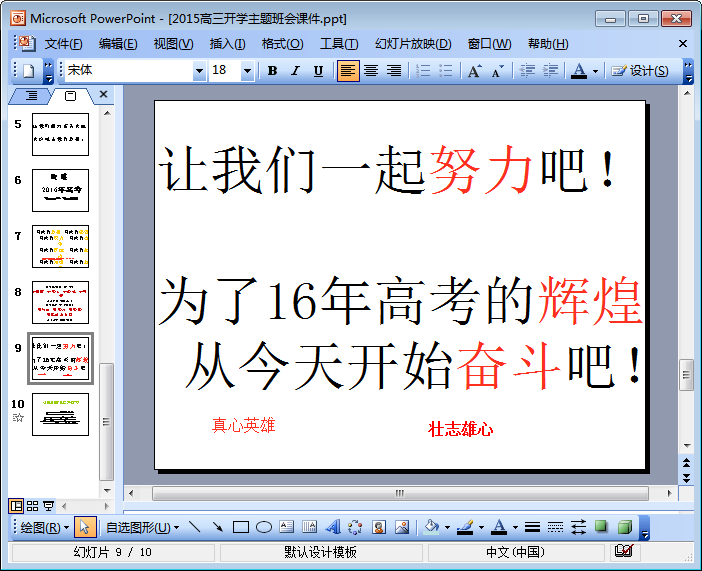Screen dimensions: 702x571
Task: Open 编辑(E) menu
Action: [x=118, y=44]
